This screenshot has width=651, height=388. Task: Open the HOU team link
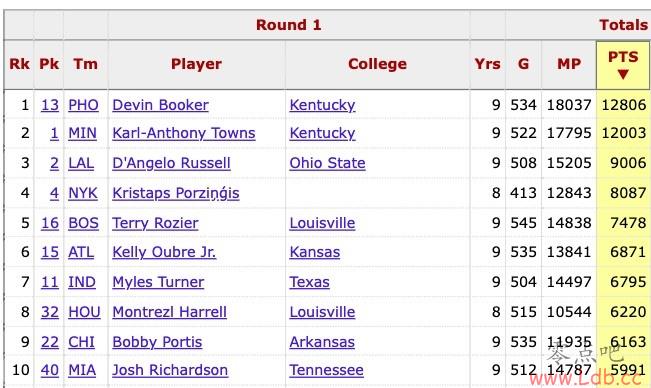coord(84,312)
